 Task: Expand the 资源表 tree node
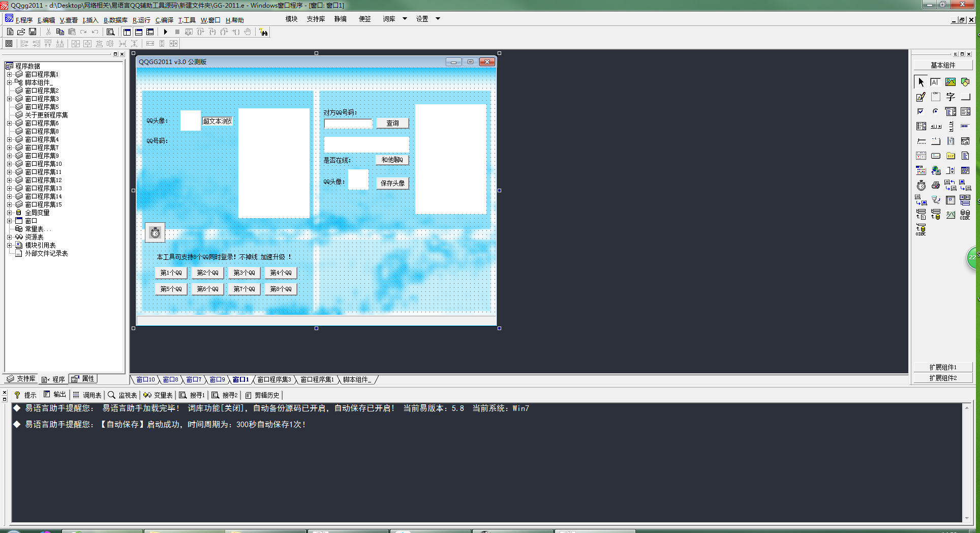click(x=9, y=237)
